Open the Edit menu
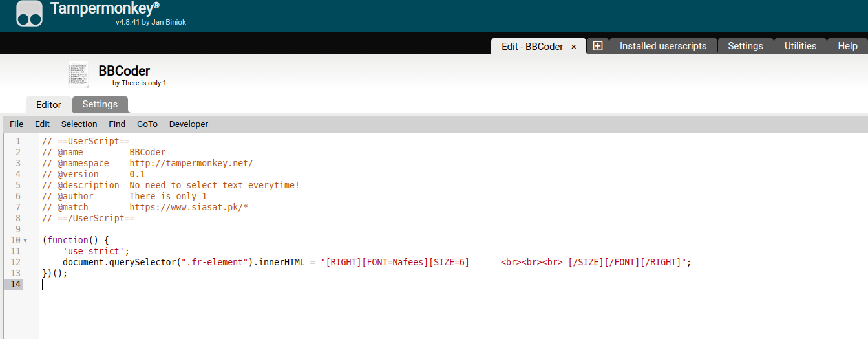Image resolution: width=868 pixels, height=339 pixels. (43, 124)
